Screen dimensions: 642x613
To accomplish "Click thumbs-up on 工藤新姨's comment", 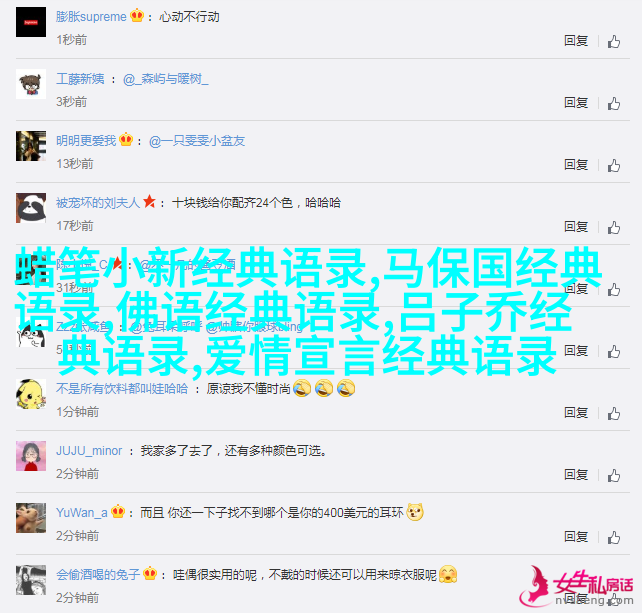I will coord(613,103).
